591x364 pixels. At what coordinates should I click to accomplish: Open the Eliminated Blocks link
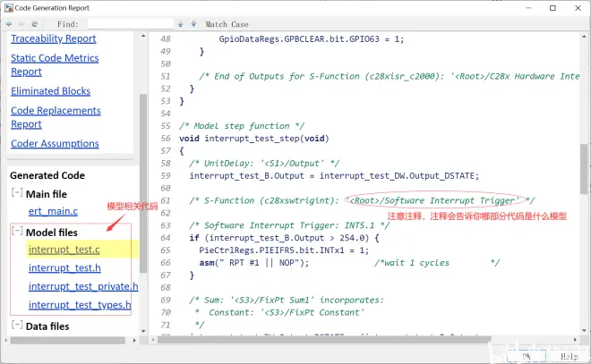(x=50, y=91)
